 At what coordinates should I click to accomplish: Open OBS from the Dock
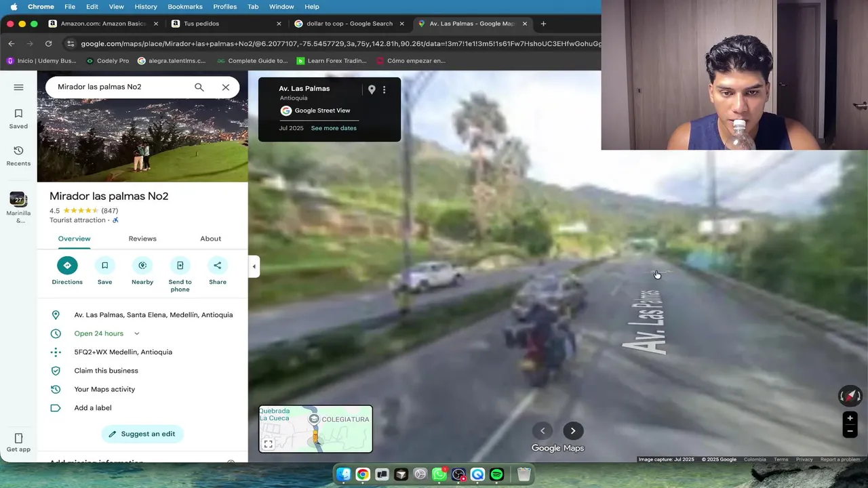[458, 474]
